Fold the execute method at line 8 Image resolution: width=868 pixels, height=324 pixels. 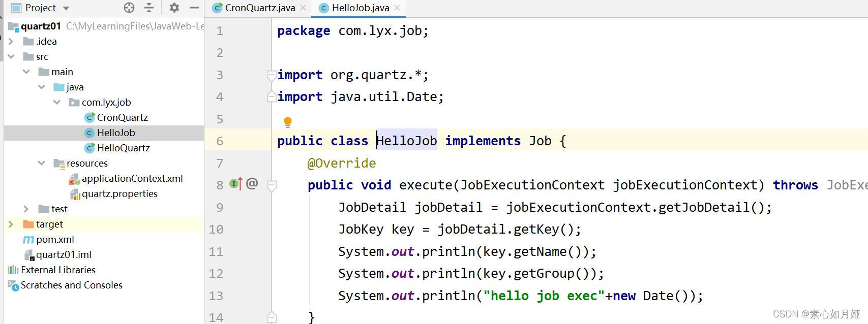pyautogui.click(x=272, y=185)
